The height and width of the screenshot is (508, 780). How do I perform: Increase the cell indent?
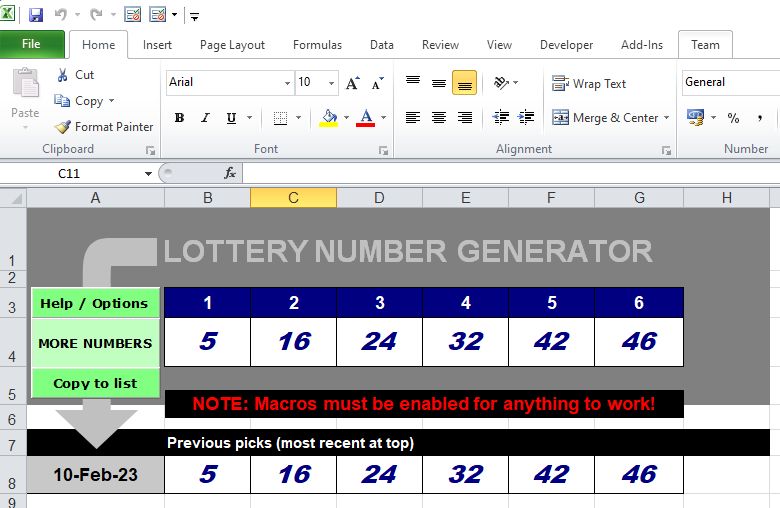pos(526,118)
